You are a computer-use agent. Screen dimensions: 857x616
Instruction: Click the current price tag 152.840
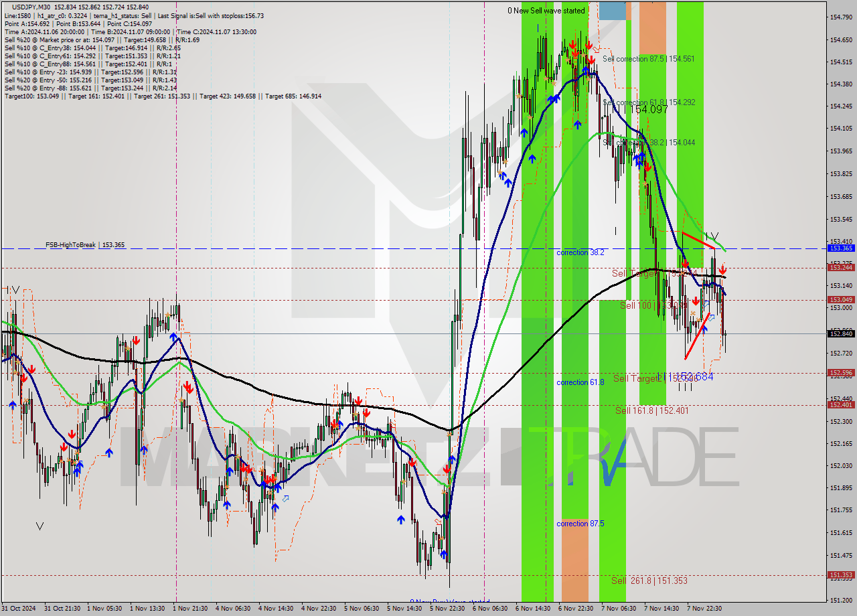841,333
